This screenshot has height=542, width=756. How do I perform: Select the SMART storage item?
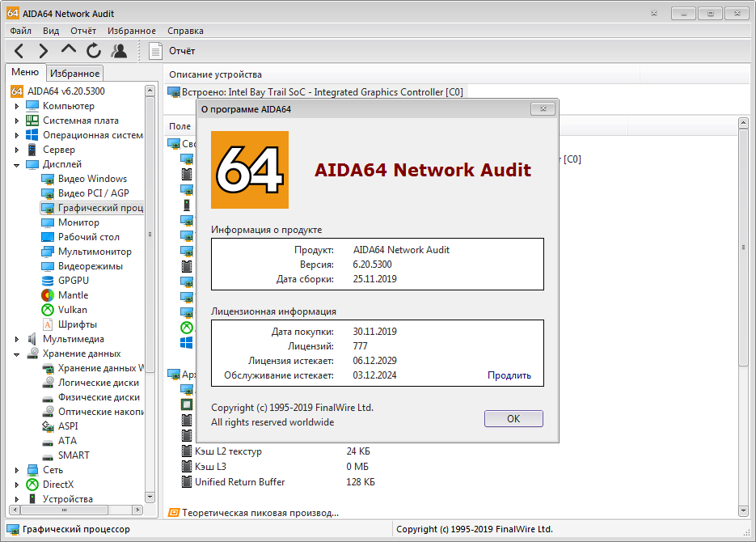click(74, 455)
